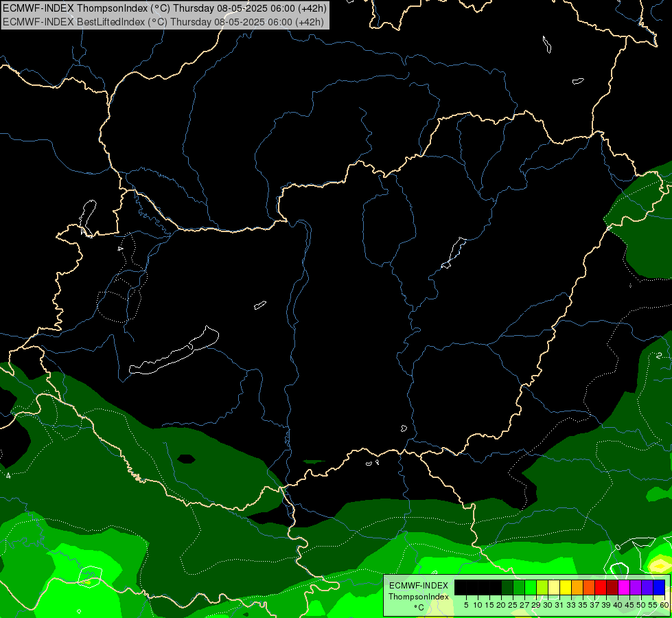Select the orange 33–35 legend swatch
This screenshot has width=672, height=618.
577,587
